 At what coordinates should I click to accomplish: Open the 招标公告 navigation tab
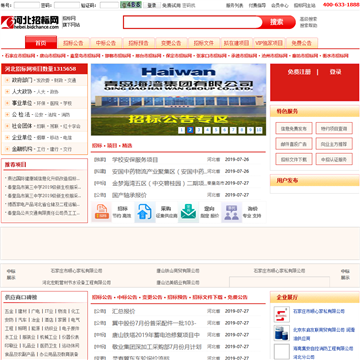[x=73, y=43]
